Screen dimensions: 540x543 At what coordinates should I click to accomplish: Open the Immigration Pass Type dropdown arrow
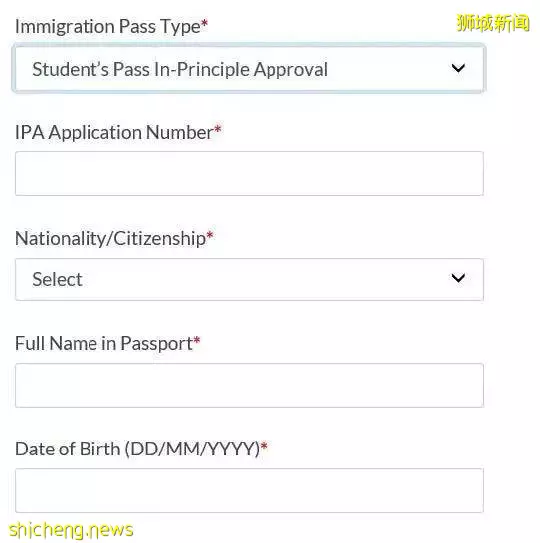pyautogui.click(x=458, y=68)
